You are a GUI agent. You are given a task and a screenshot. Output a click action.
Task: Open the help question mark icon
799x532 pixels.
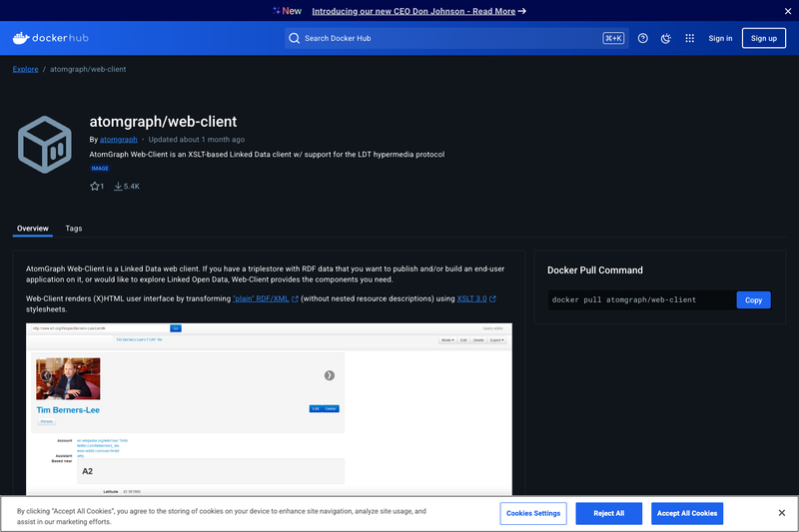click(642, 38)
